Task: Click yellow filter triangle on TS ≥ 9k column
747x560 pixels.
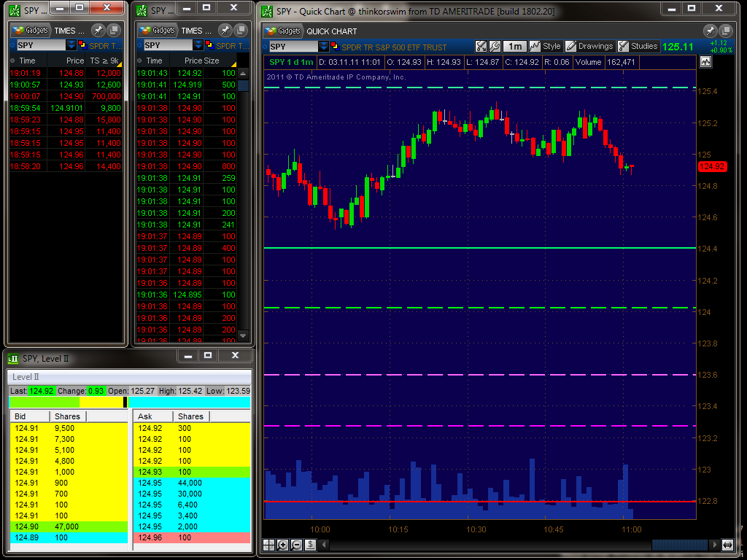Action: click(x=119, y=64)
